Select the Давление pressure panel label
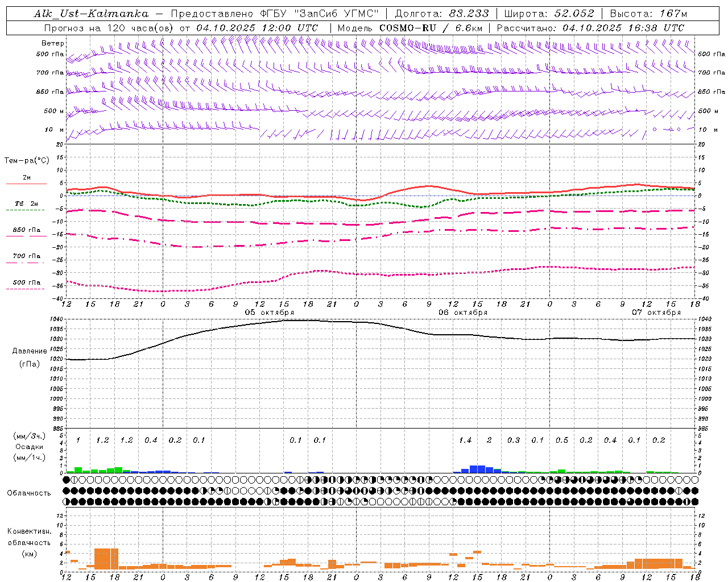The image size is (728, 582). click(x=30, y=351)
